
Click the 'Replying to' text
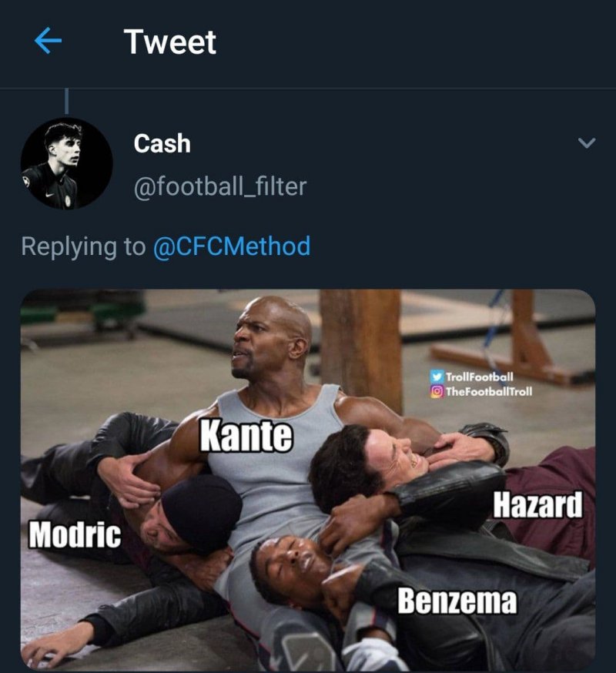83,246
